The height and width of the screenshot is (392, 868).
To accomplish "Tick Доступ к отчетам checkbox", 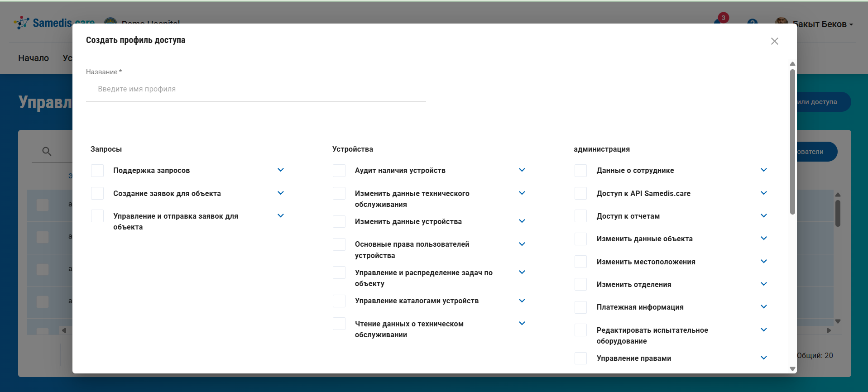I will click(581, 216).
